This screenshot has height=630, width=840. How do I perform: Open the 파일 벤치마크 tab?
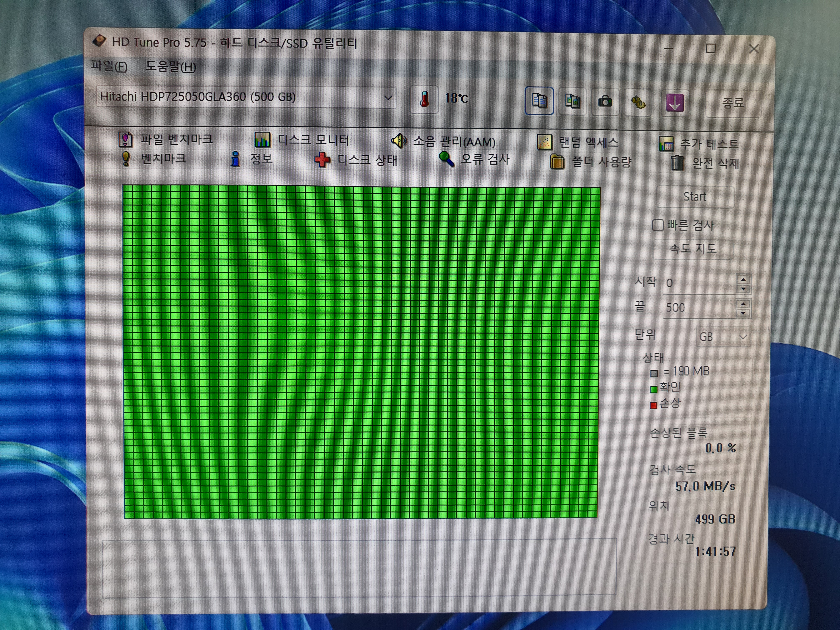pos(166,139)
